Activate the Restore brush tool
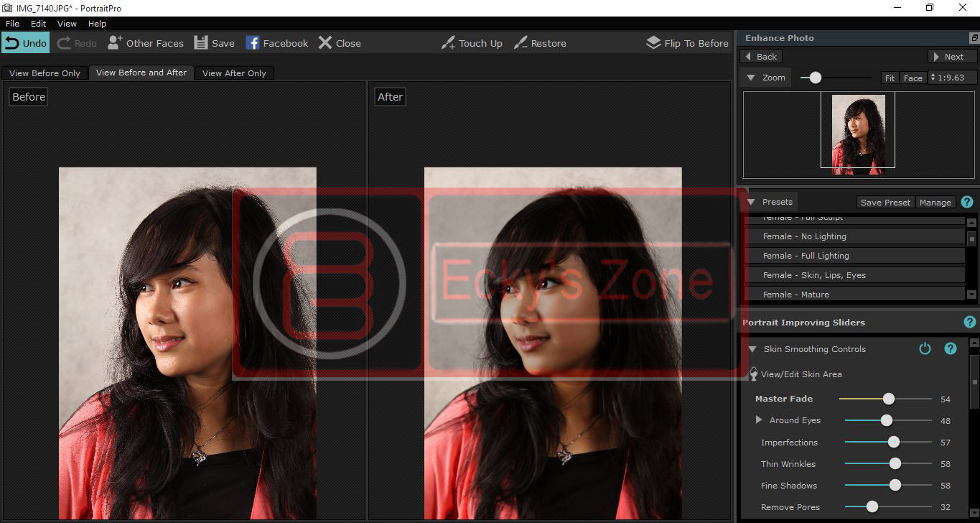 click(x=540, y=43)
